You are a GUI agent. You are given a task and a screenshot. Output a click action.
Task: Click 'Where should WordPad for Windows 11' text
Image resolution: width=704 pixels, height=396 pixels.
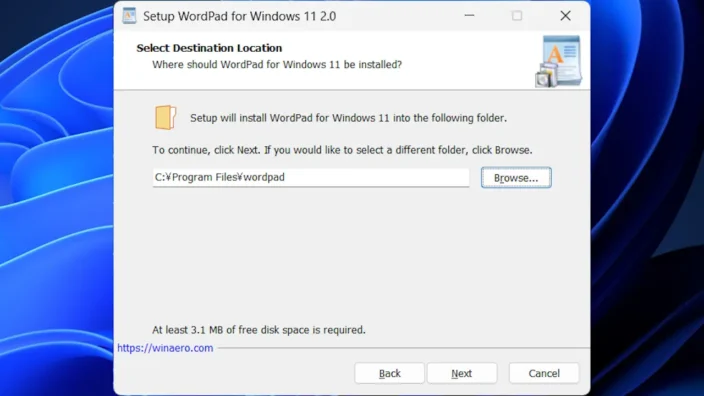[x=277, y=65]
